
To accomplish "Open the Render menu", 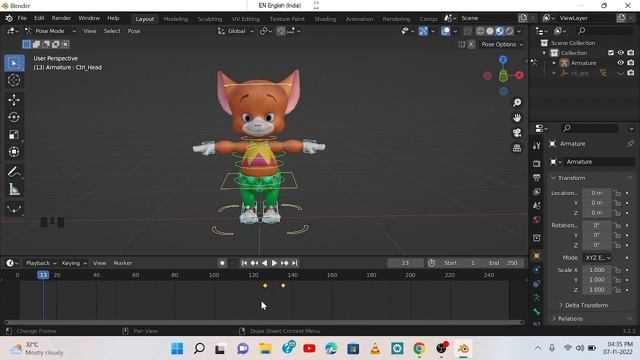I will coord(61,18).
